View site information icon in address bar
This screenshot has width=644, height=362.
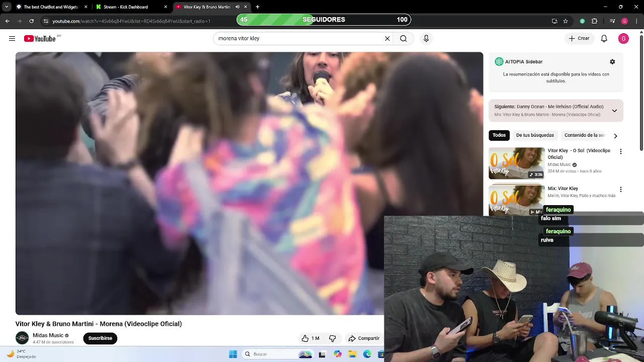click(46, 21)
